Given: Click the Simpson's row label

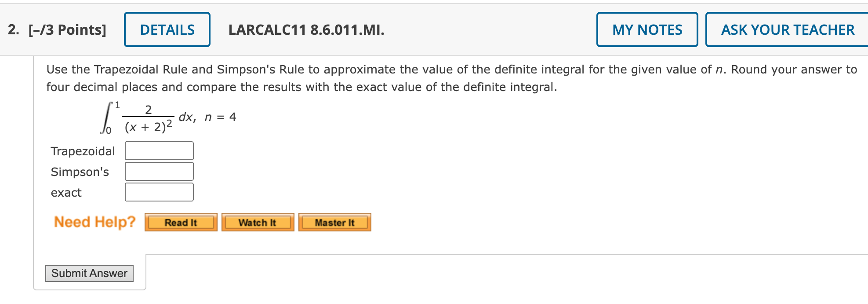Looking at the screenshot, I should click(80, 172).
